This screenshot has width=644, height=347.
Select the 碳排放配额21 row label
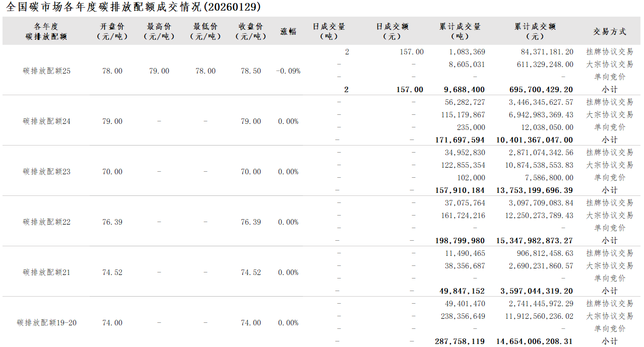click(47, 272)
